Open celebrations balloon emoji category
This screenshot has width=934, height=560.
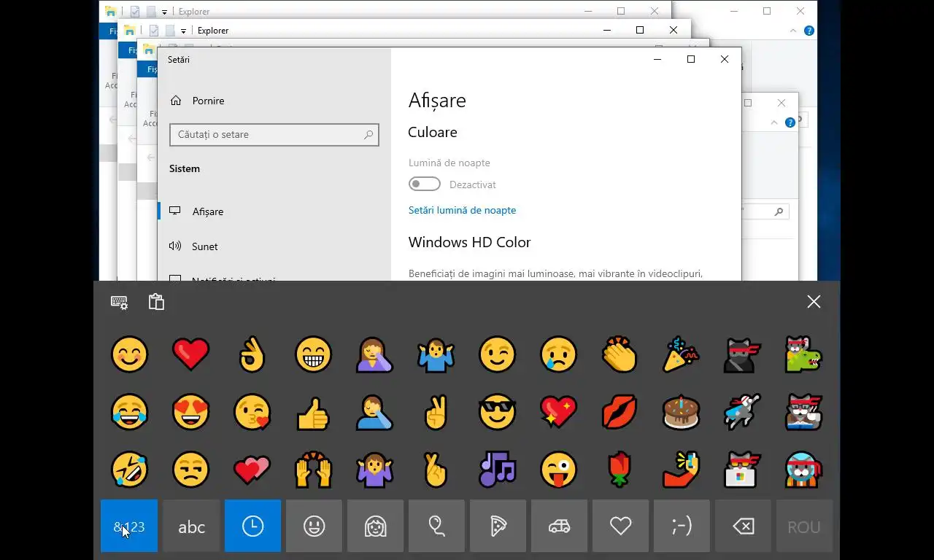(436, 526)
